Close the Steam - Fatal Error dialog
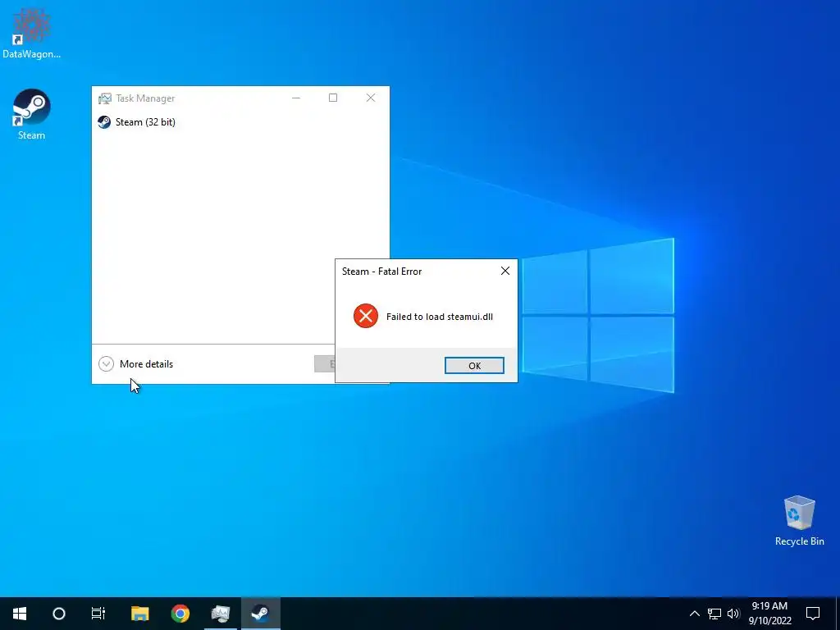 [504, 271]
